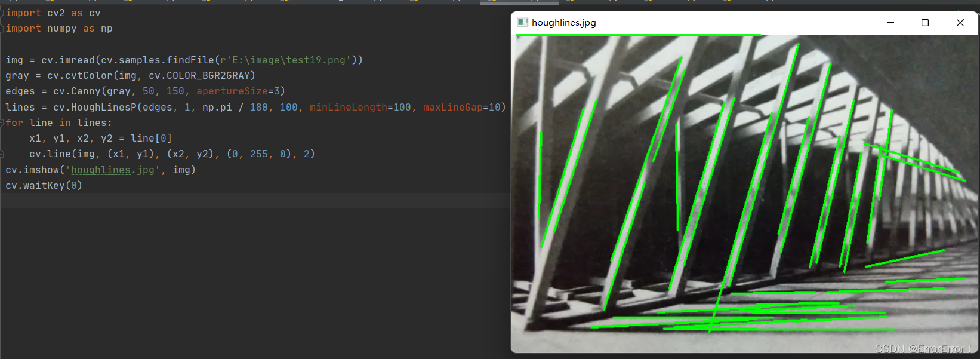This screenshot has width=980, height=359.
Task: Click the underlined 'houghlines' typo in imshow
Action: click(100, 170)
